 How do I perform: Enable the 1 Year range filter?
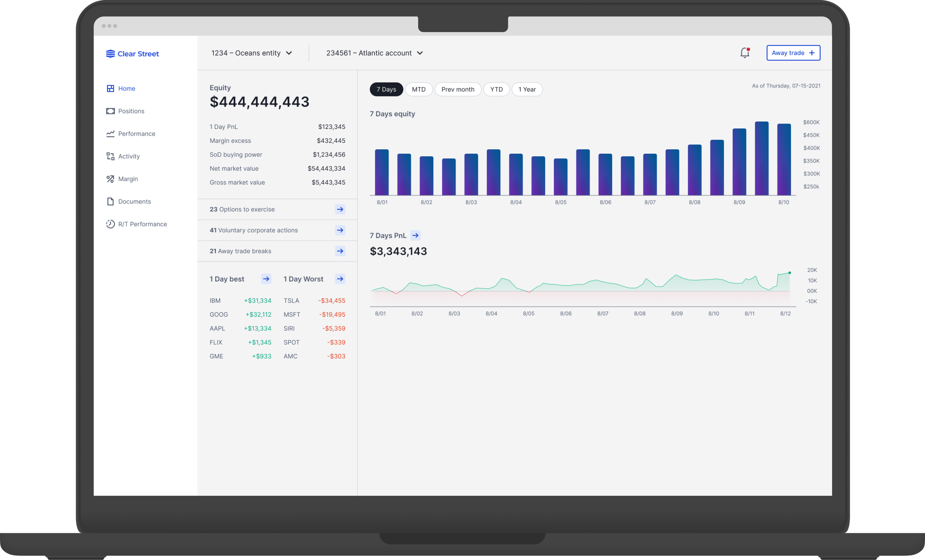click(527, 89)
